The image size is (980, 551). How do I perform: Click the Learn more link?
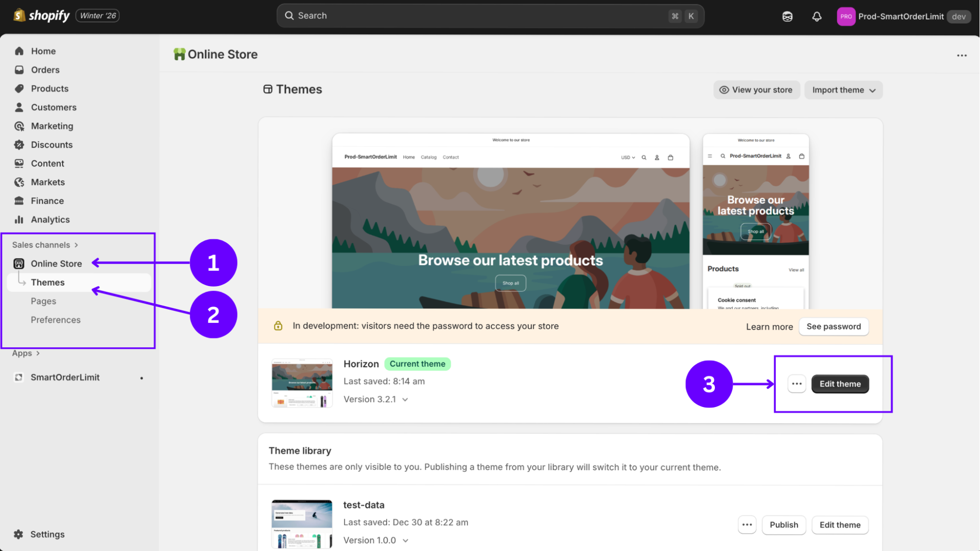tap(769, 327)
